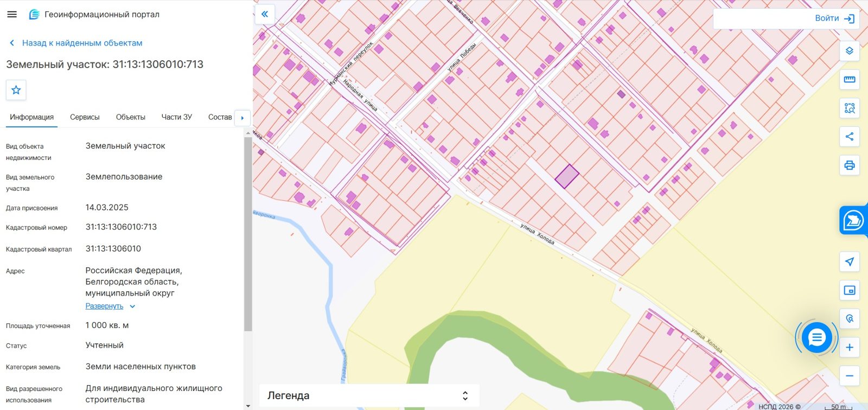
Task: Collapse the side panel with double-chevron
Action: click(x=265, y=14)
